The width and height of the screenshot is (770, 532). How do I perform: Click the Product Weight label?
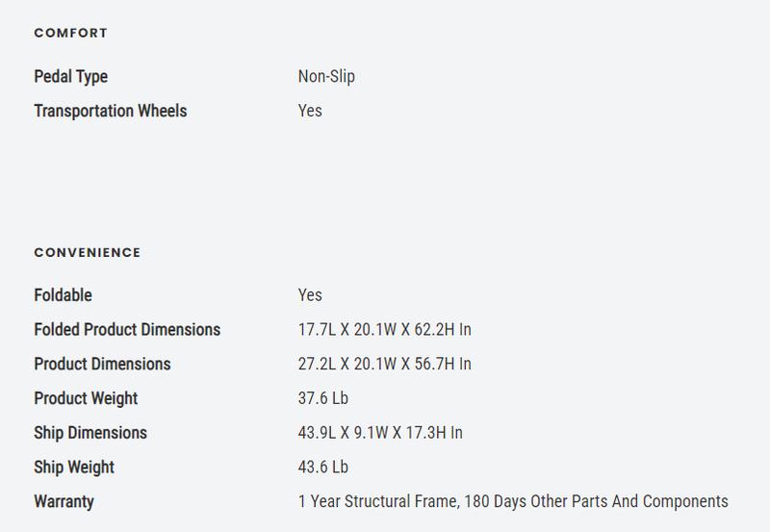[x=86, y=398]
